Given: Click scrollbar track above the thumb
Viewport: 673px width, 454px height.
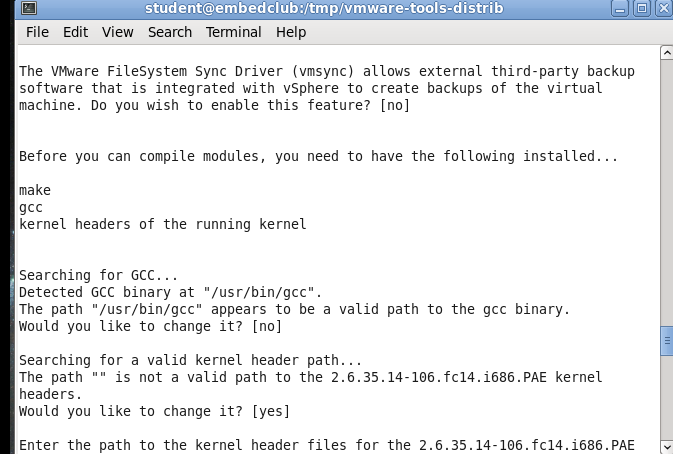Looking at the screenshot, I should (667, 193).
